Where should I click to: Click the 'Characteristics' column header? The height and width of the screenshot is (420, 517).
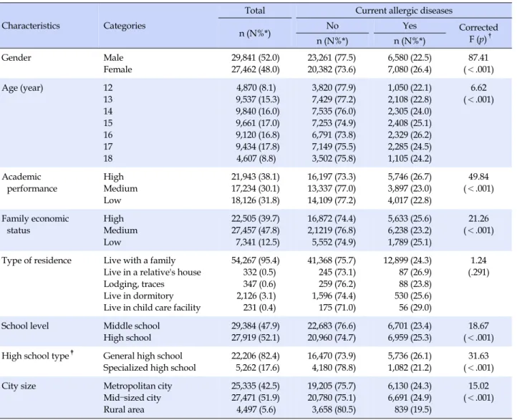(31, 26)
